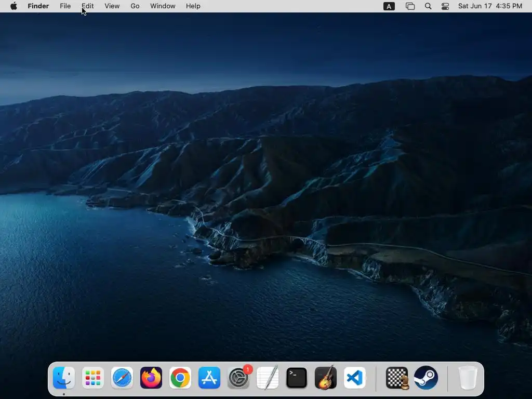
Task: Open the App Store icon
Action: 209,378
